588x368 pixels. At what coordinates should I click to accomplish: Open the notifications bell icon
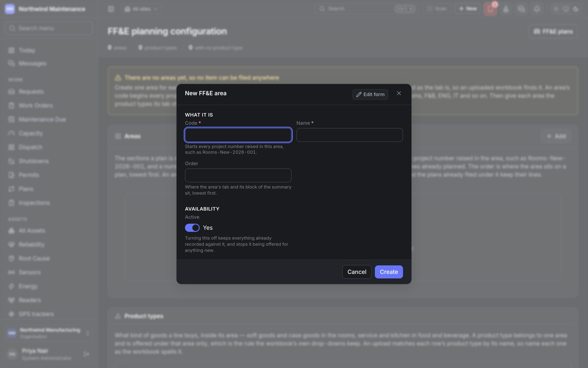(537, 9)
